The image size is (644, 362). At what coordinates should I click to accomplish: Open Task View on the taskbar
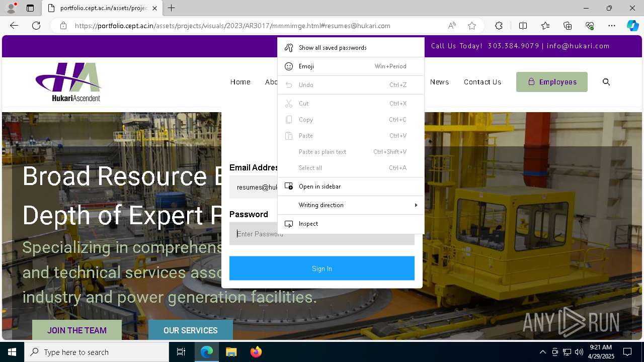pos(181,352)
